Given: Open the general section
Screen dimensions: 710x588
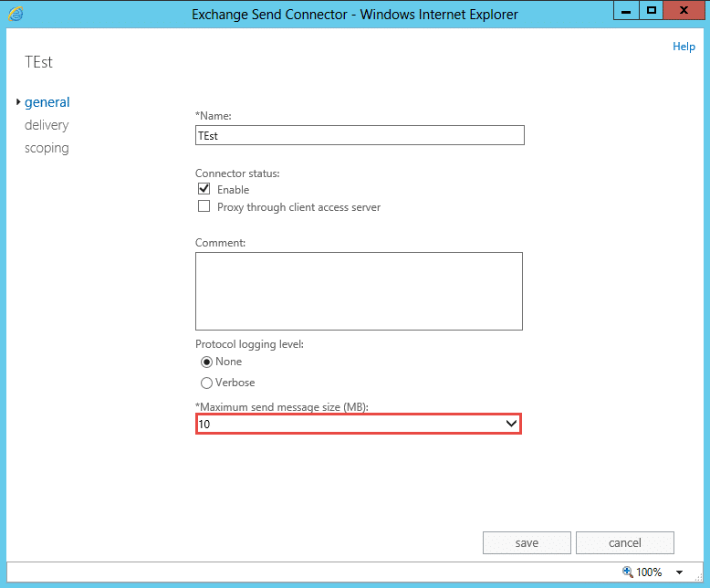Looking at the screenshot, I should click(x=47, y=102).
